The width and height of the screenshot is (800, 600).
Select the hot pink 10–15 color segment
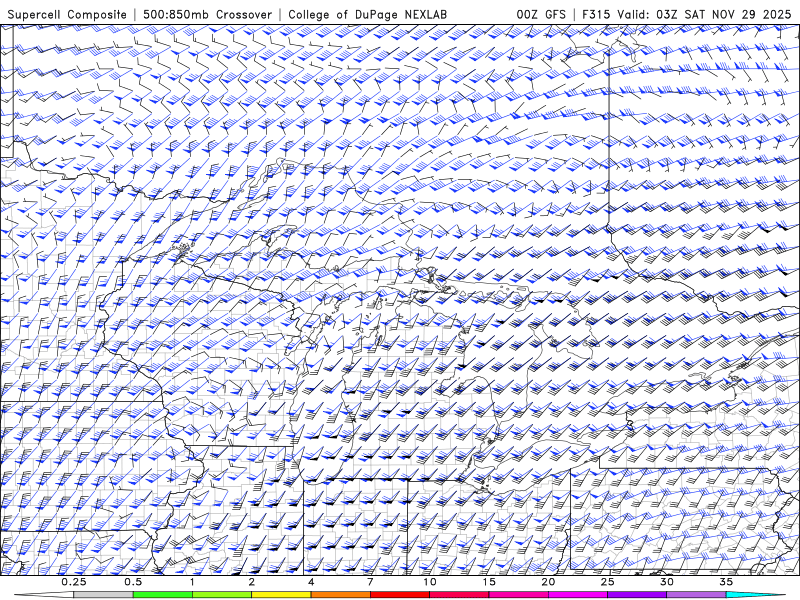point(459,595)
